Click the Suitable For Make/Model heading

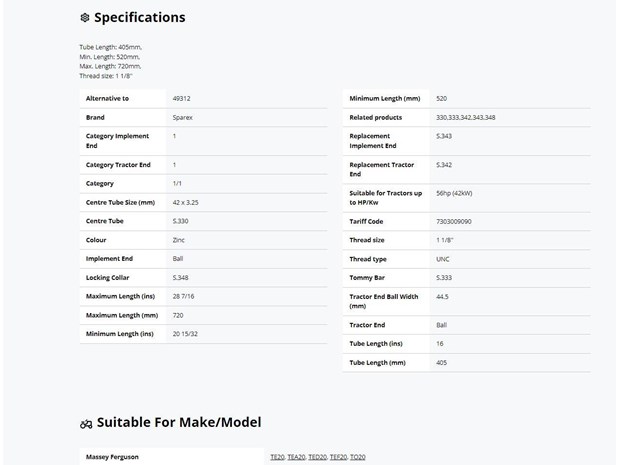179,422
